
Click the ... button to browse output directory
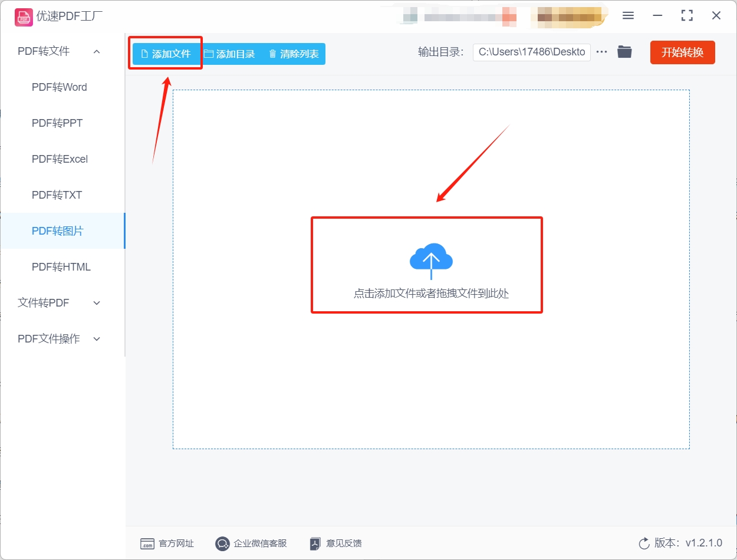point(601,52)
